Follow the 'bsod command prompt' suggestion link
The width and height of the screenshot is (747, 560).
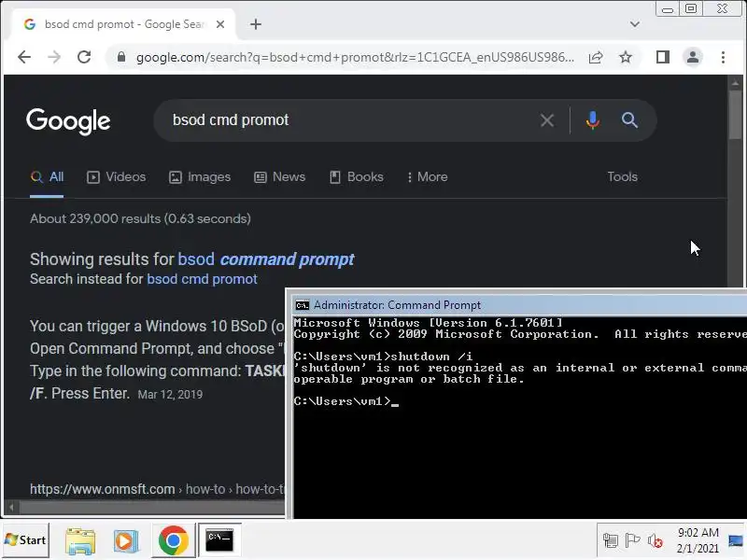pyautogui.click(x=266, y=259)
